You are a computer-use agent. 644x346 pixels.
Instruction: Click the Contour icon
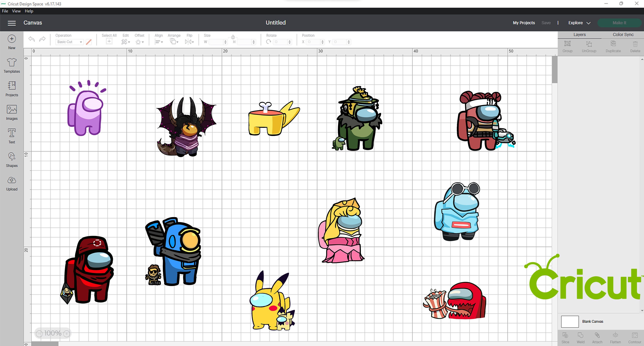point(635,335)
